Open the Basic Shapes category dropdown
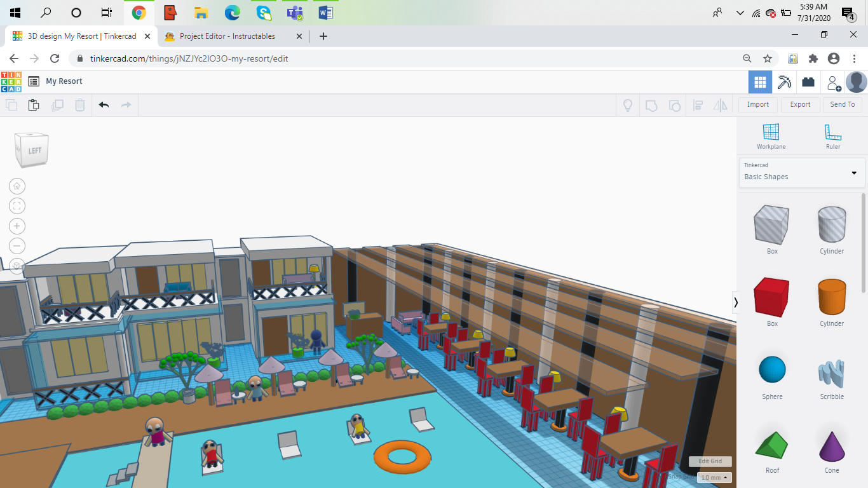This screenshot has width=868, height=488. point(802,172)
